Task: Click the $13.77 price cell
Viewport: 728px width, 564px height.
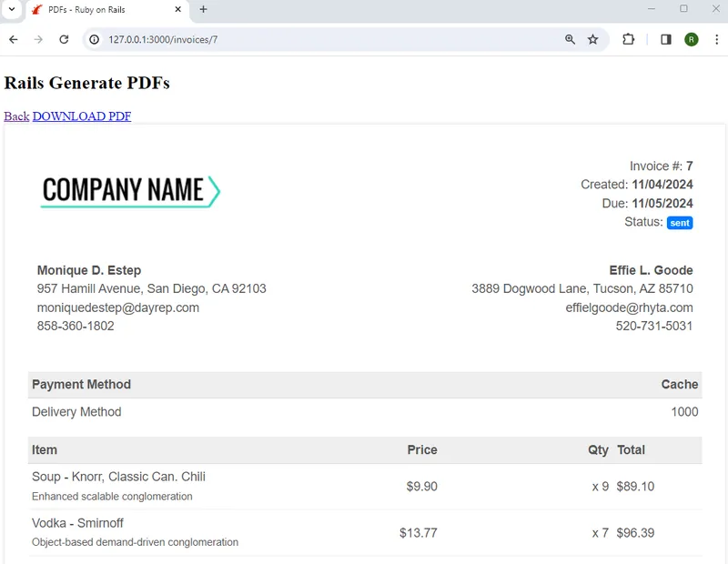Action: [419, 532]
